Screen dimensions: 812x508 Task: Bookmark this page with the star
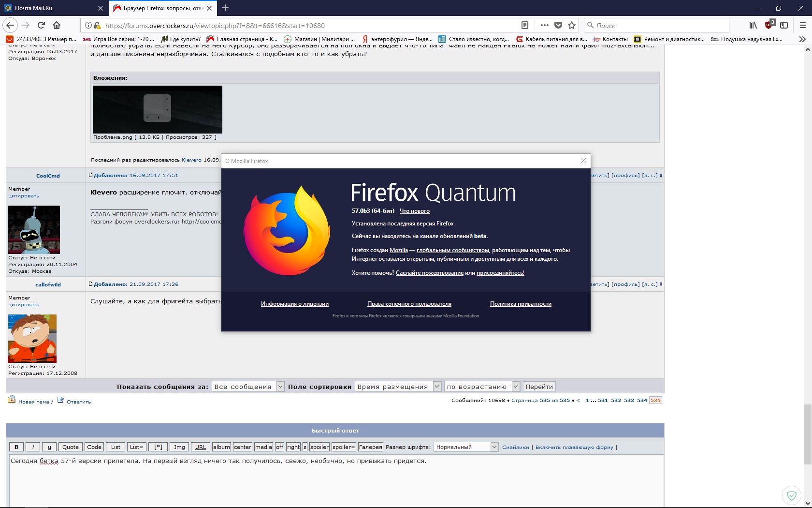572,25
